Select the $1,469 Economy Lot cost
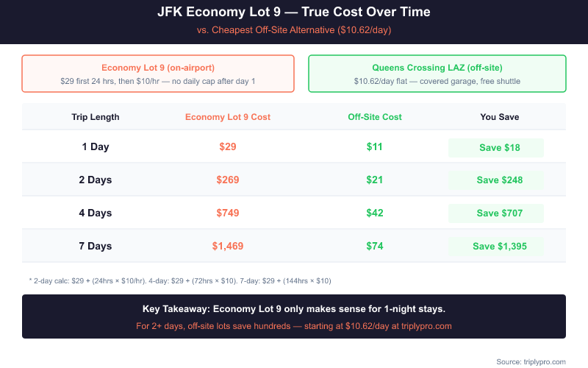This screenshot has width=588, height=368. pyautogui.click(x=228, y=247)
